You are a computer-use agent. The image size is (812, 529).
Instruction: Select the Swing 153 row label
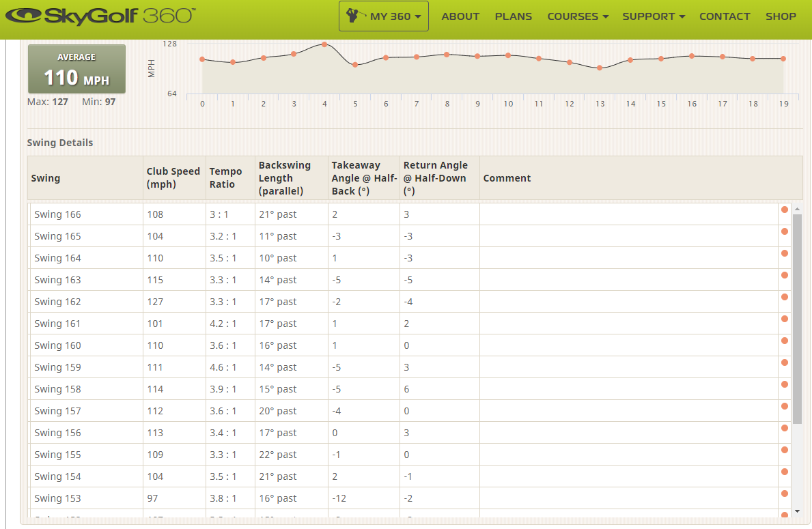pos(57,498)
